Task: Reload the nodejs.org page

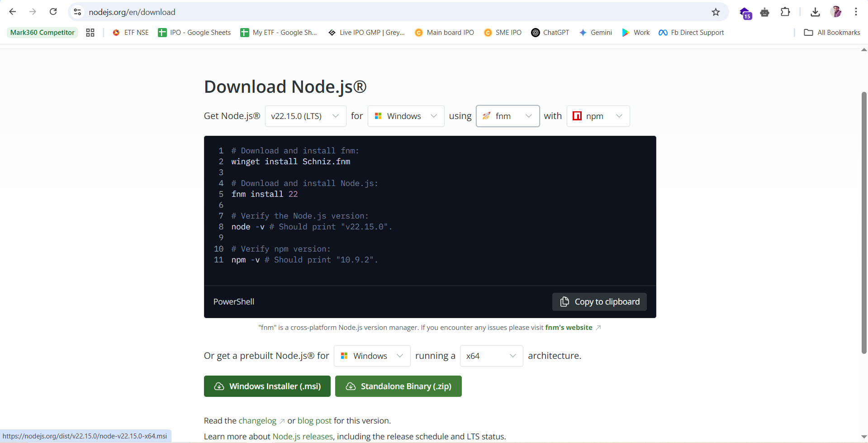Action: click(53, 12)
